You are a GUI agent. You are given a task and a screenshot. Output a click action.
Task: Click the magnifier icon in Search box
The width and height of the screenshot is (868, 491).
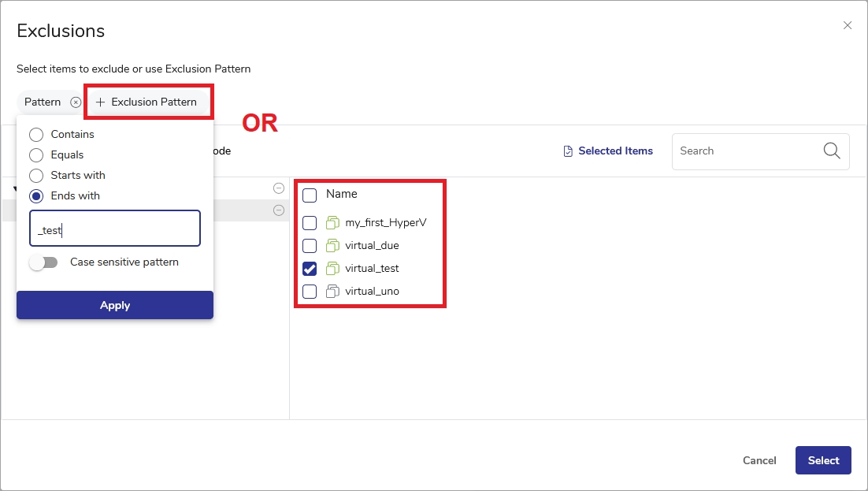point(831,151)
